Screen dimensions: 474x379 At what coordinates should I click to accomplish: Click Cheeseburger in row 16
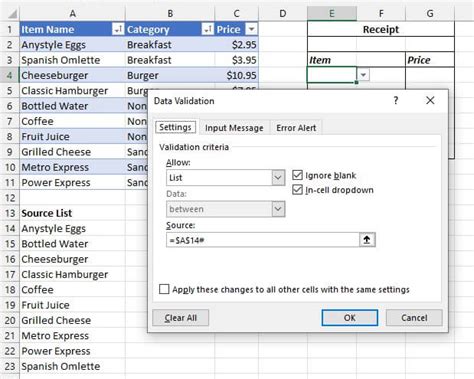(x=72, y=259)
